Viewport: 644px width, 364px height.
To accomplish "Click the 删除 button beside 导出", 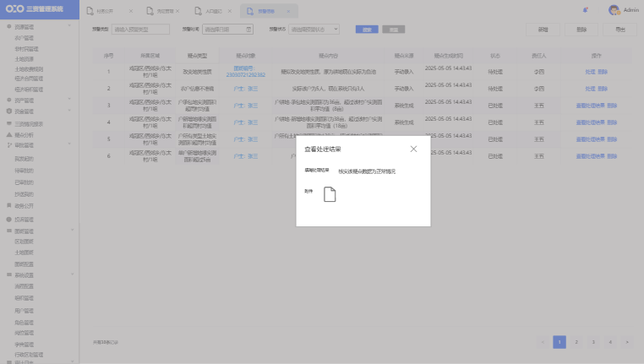I will click(x=581, y=30).
